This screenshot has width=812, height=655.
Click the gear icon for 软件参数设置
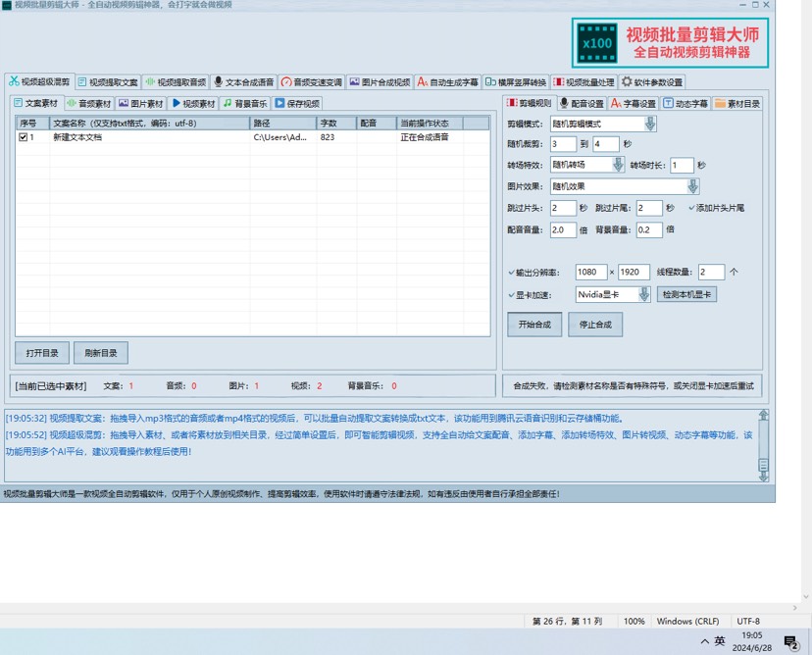627,82
